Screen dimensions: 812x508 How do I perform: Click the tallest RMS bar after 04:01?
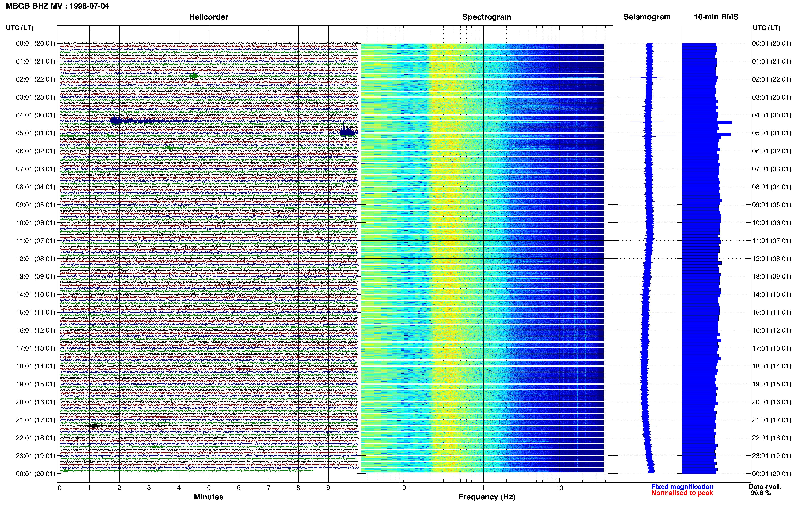[x=707, y=123]
